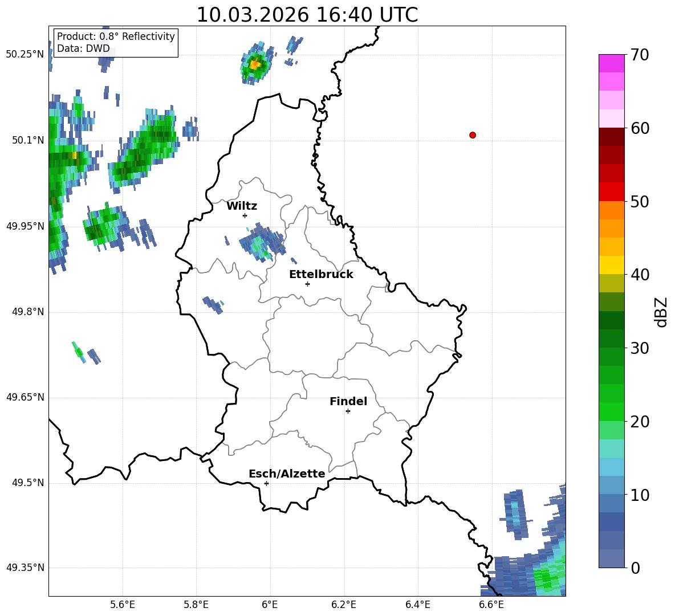This screenshot has width=675, height=616.
Task: Click the 60 tick on colorbar
Action: (639, 128)
